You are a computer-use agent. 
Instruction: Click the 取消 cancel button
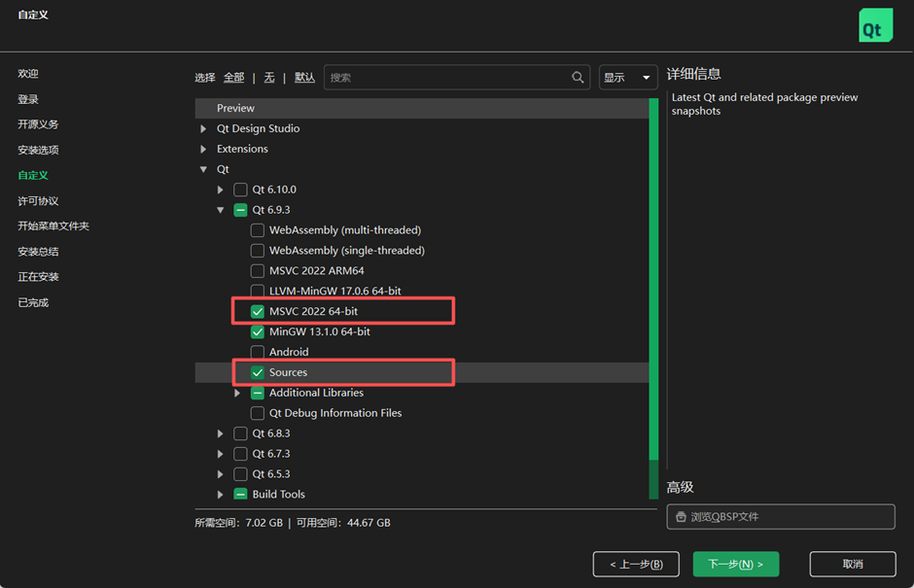[853, 564]
